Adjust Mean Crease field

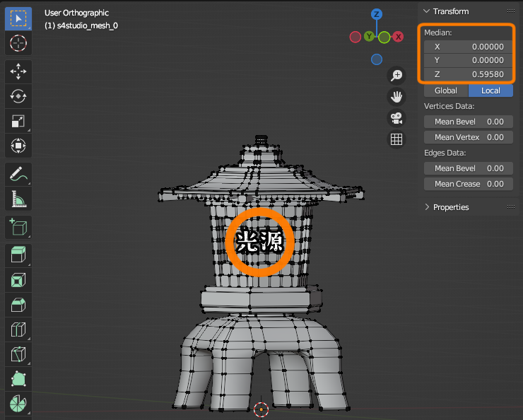click(469, 184)
